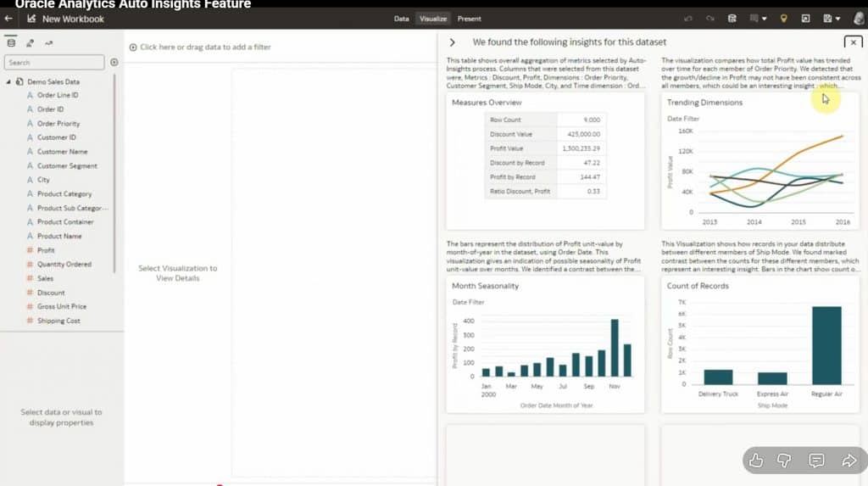
Task: Focus the Search data field
Action: (x=53, y=62)
